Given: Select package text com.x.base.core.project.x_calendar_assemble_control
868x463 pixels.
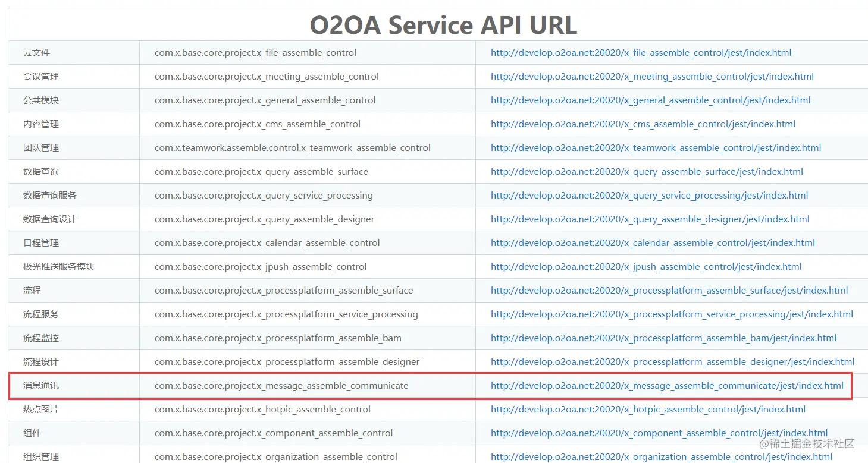Looking at the screenshot, I should 267,243.
